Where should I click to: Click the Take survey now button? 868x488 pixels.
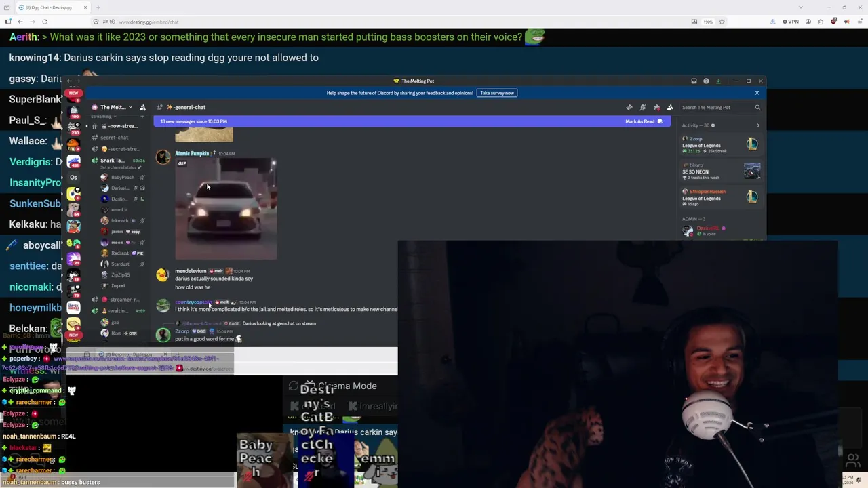click(x=497, y=93)
